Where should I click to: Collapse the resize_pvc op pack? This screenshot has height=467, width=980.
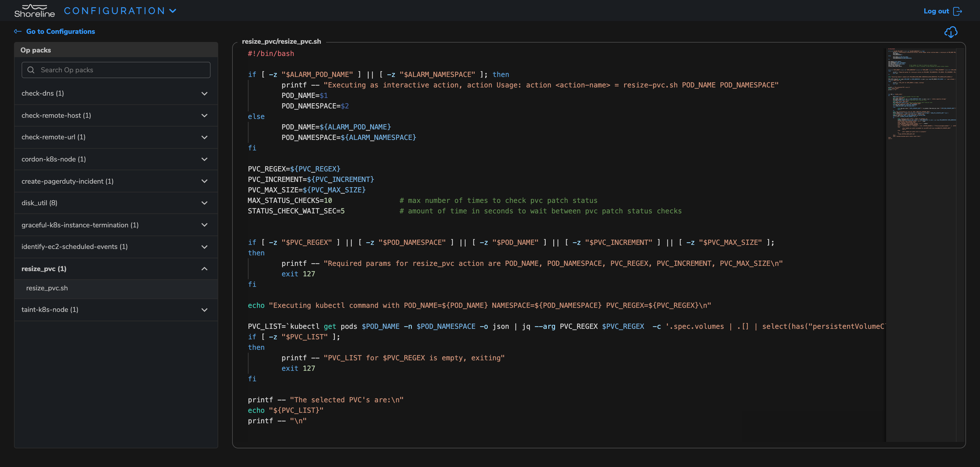(x=204, y=268)
